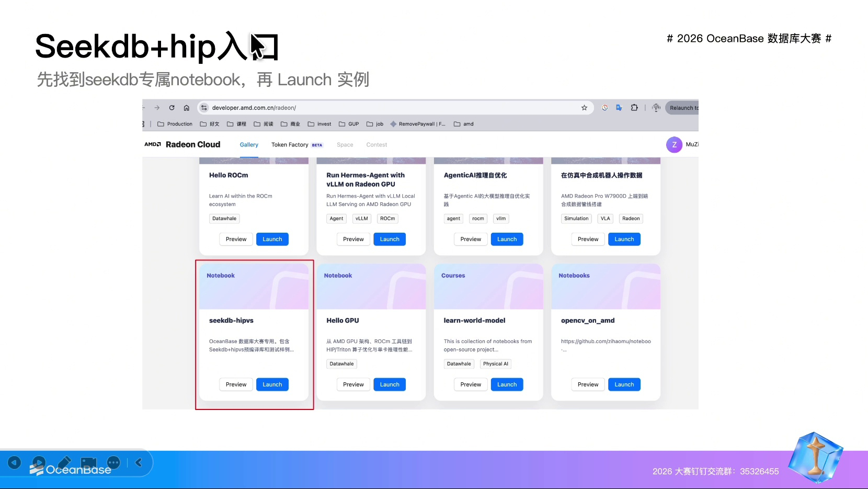Select the Datawhale tag on Hello ROCm

224,219
